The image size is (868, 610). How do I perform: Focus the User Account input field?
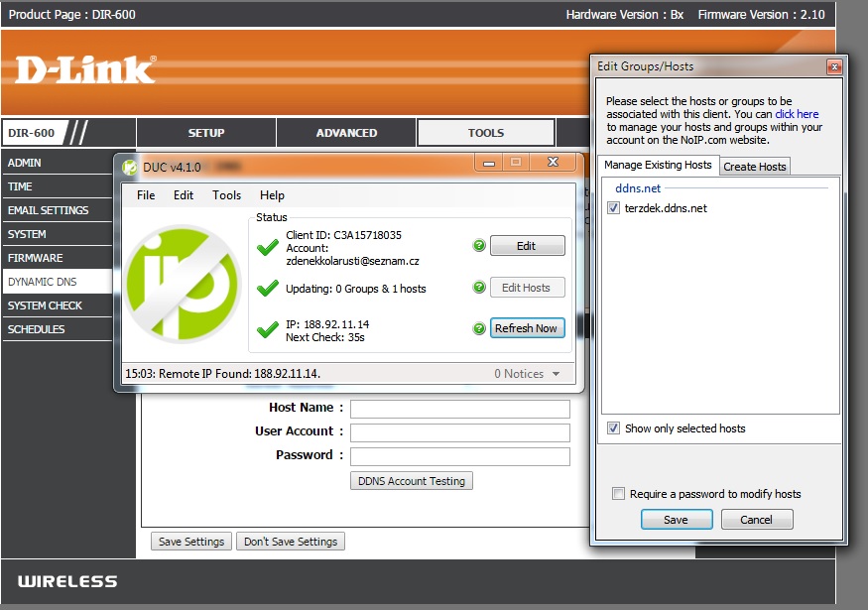click(x=460, y=432)
